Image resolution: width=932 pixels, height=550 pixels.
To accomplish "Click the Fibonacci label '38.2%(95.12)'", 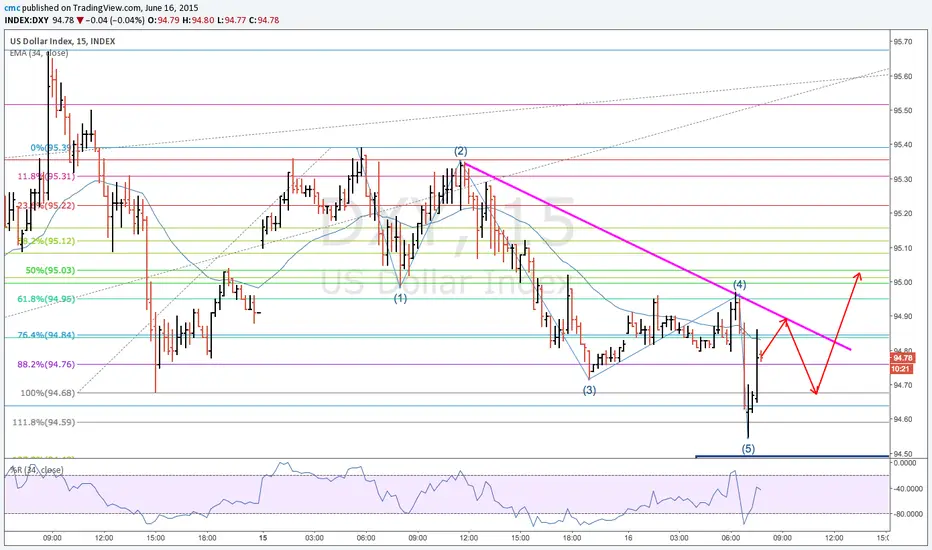I will coord(46,241).
